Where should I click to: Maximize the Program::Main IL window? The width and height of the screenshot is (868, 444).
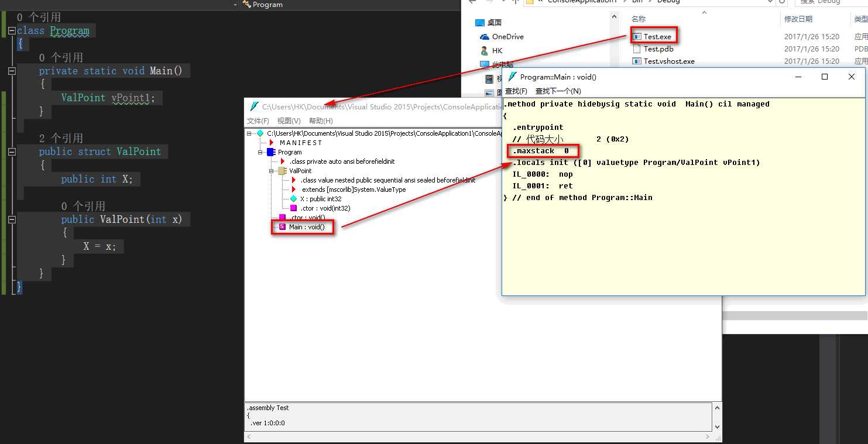[x=825, y=77]
